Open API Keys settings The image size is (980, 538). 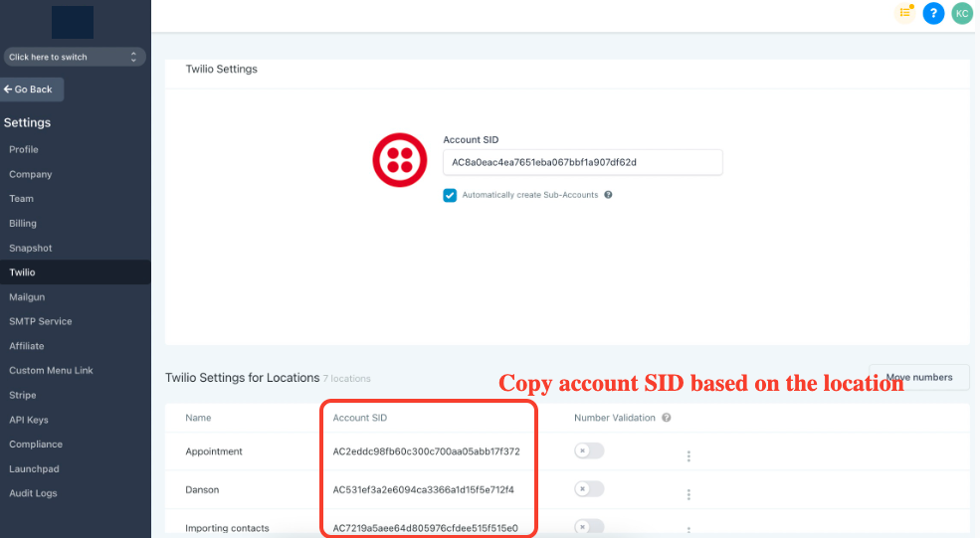(29, 420)
